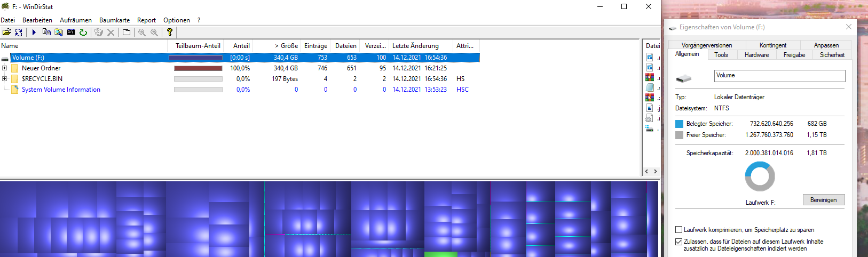Close the Eigenschaften von Volume dialog
This screenshot has width=868, height=257.
pyautogui.click(x=849, y=27)
